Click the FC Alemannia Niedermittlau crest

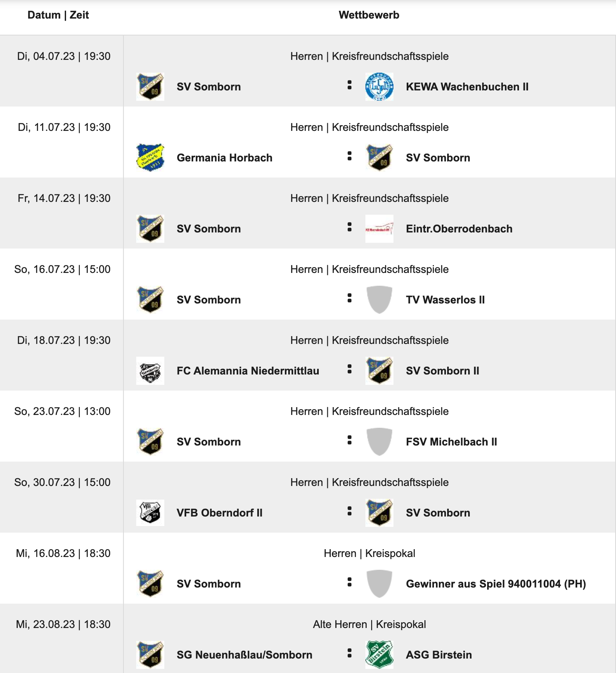pyautogui.click(x=150, y=371)
